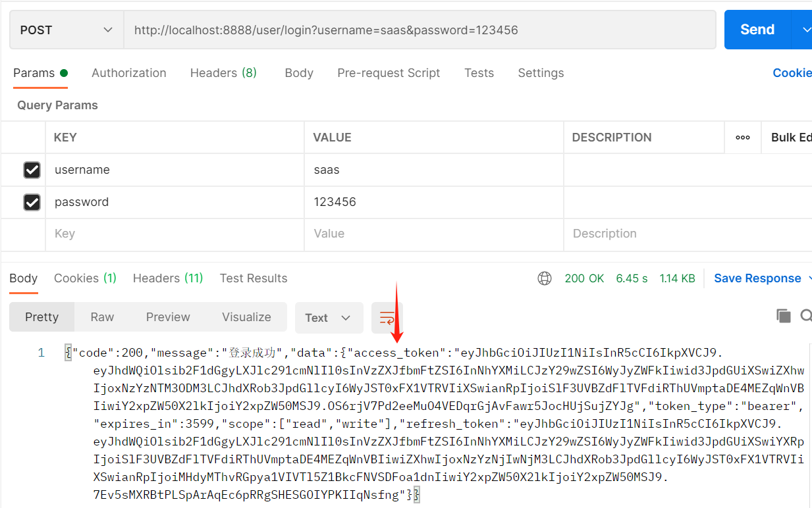Open the Settings tab
The width and height of the screenshot is (812, 508).
(541, 73)
